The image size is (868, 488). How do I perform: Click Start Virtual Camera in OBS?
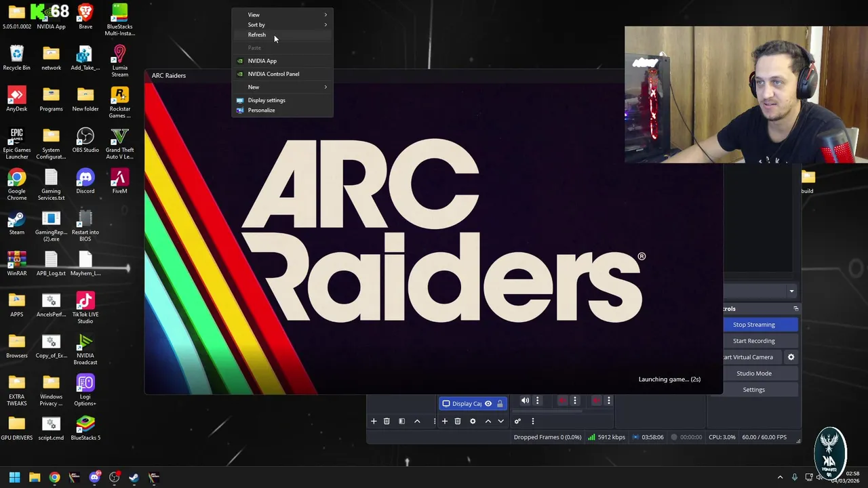(751, 357)
